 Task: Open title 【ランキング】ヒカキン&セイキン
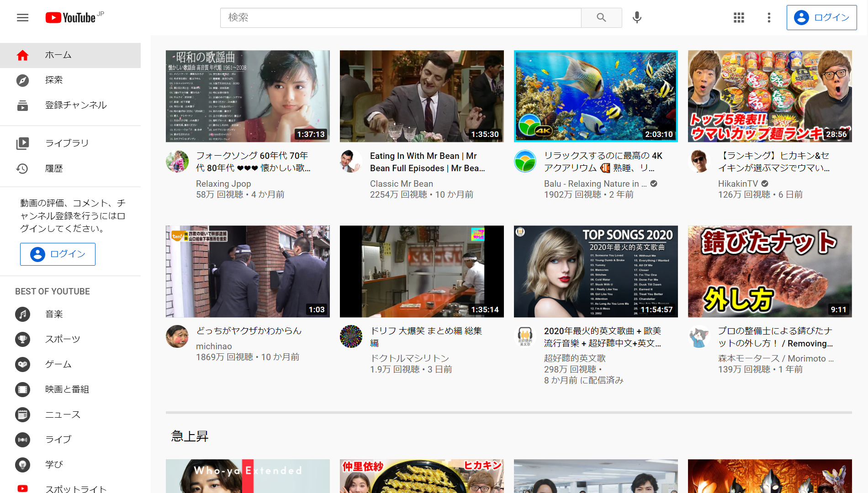(774, 162)
